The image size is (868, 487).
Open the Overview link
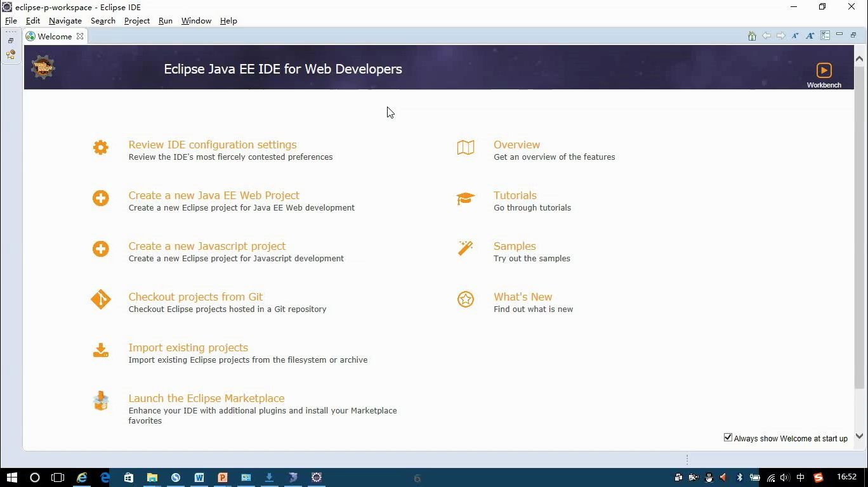click(x=516, y=145)
